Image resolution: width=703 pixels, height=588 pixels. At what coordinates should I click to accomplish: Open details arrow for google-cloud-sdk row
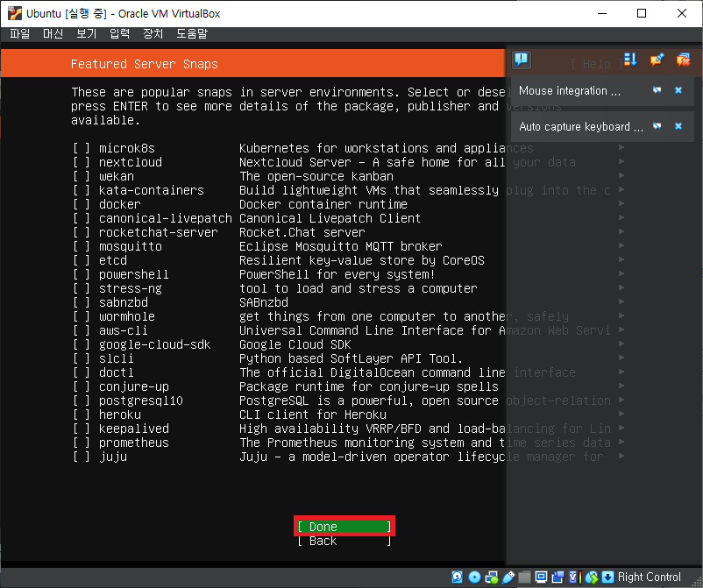pos(621,344)
